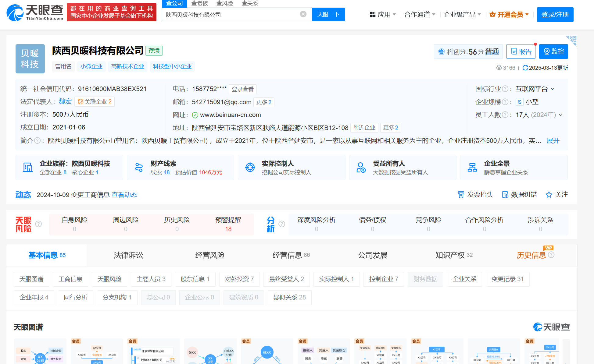Open legal representative 魏宏 link
The image size is (594, 364).
(x=65, y=101)
